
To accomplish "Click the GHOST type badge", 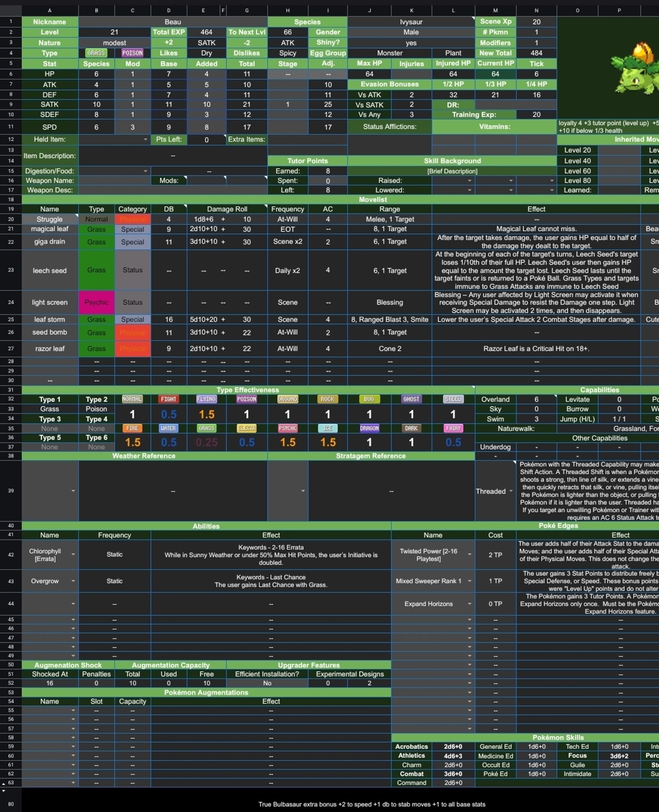I will point(411,399).
